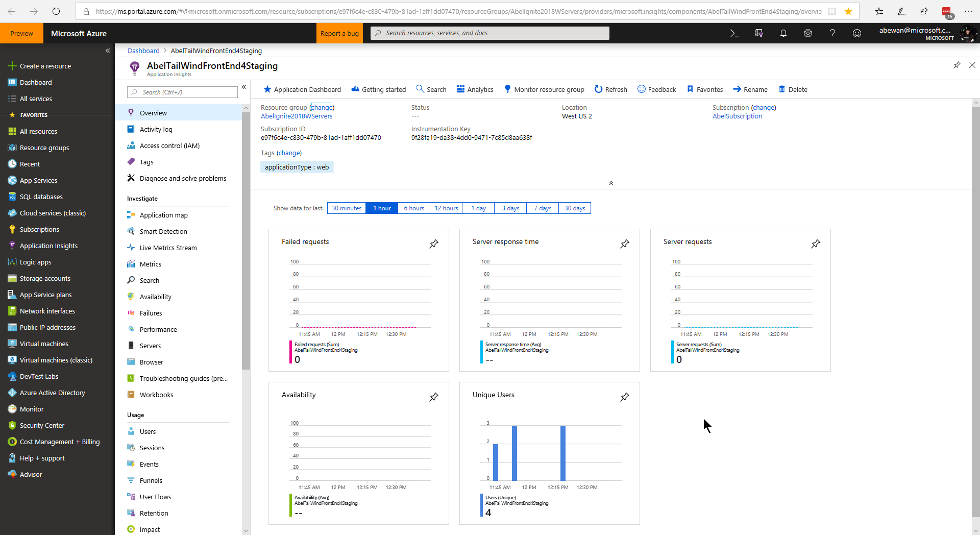Open the abewan@microsoft account menu
This screenshot has width=980, height=535.
pos(926,33)
